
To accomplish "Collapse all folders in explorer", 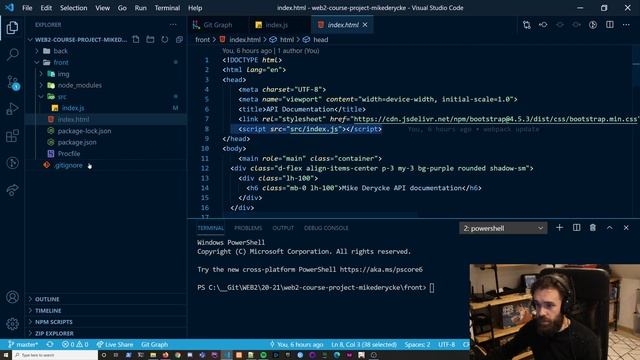I will coord(179,40).
